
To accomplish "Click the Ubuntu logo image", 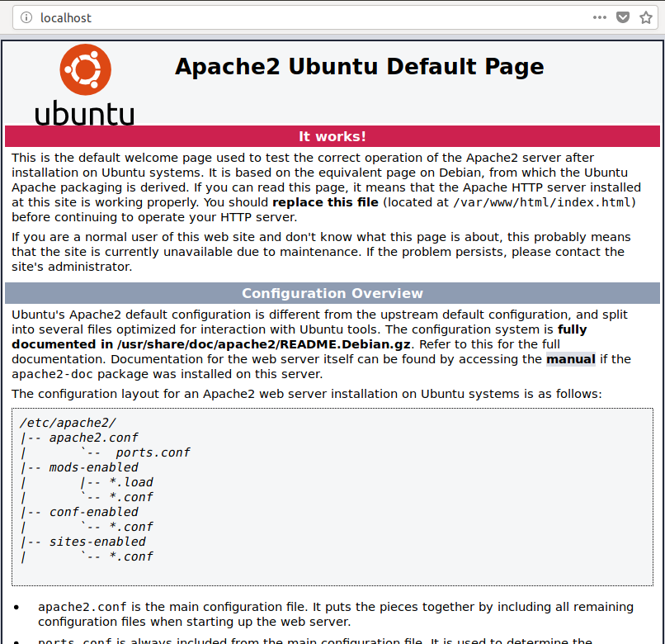I will point(85,84).
